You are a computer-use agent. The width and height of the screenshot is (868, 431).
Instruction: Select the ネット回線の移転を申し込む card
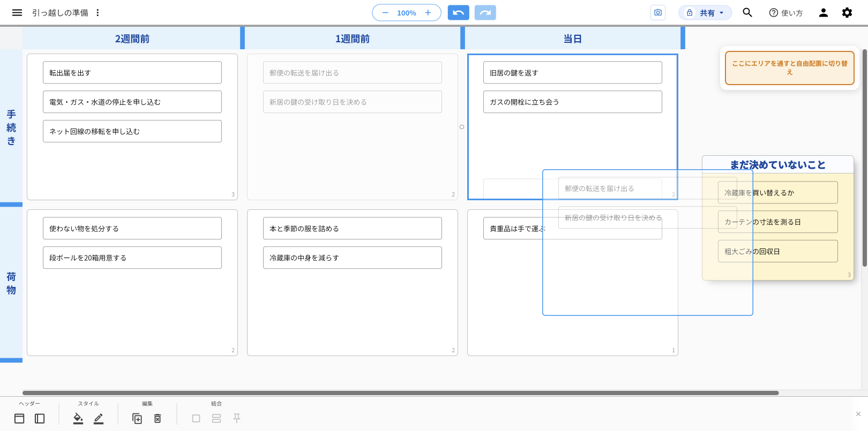(x=132, y=131)
